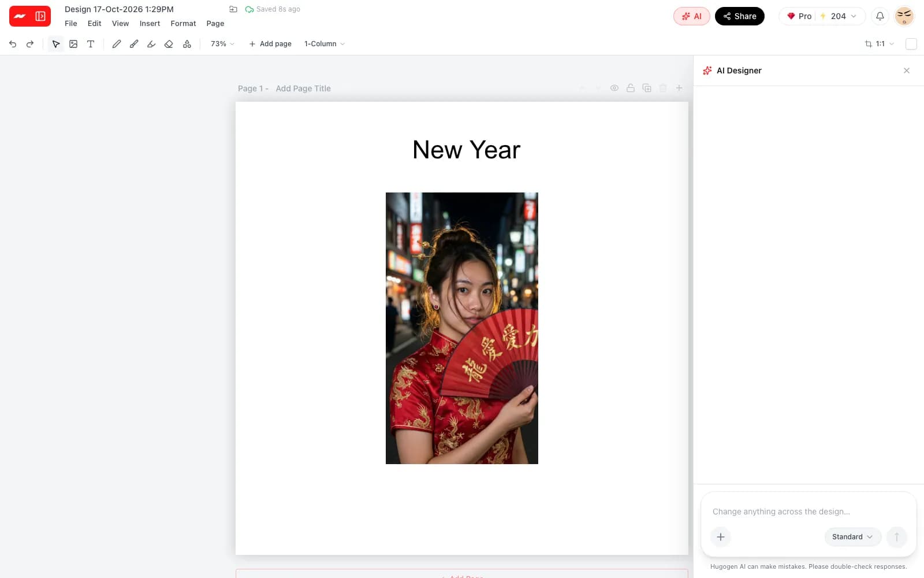Open the View menu

coord(120,24)
